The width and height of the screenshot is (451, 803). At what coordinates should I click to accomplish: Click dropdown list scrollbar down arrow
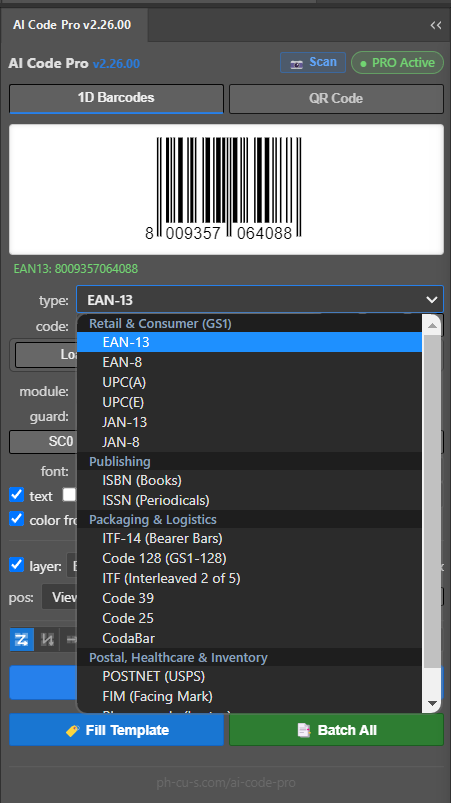coord(432,703)
